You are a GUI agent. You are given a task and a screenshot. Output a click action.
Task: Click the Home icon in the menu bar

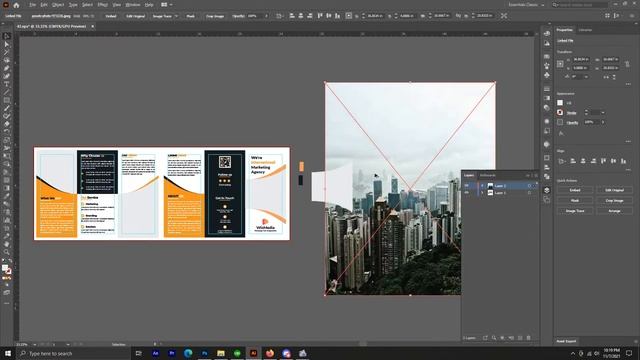click(x=16, y=5)
